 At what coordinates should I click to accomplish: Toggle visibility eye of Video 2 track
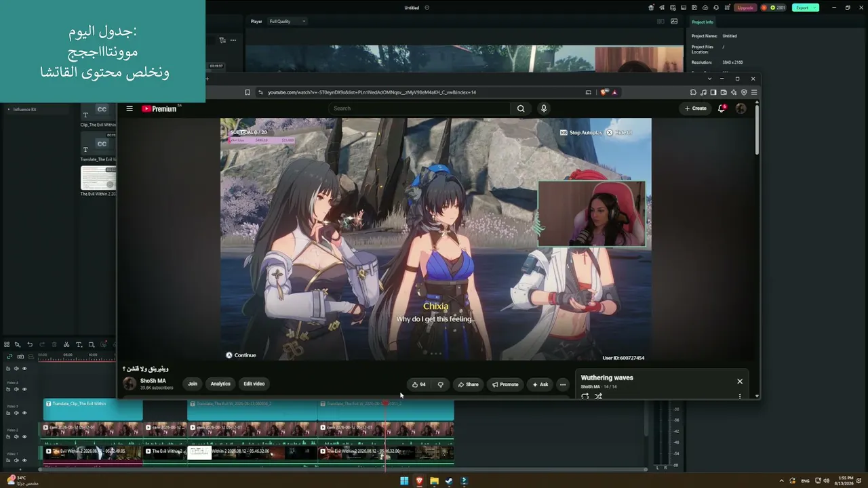(x=24, y=436)
